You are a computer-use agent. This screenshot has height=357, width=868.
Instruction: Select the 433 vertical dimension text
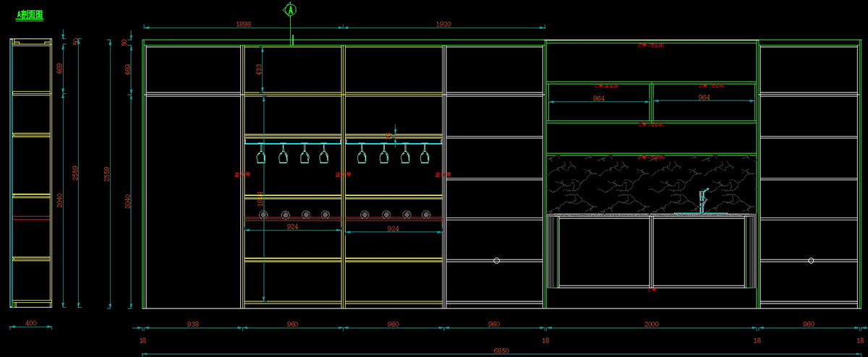tap(260, 69)
